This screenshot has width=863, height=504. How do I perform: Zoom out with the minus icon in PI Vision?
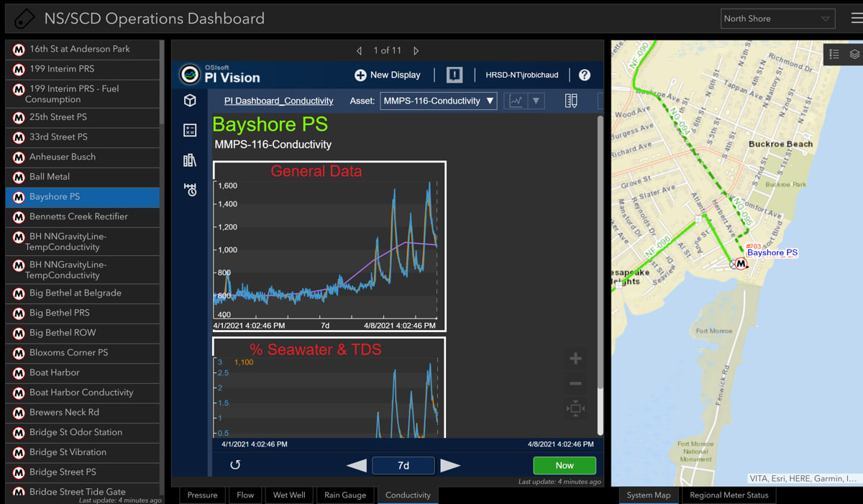point(575,383)
